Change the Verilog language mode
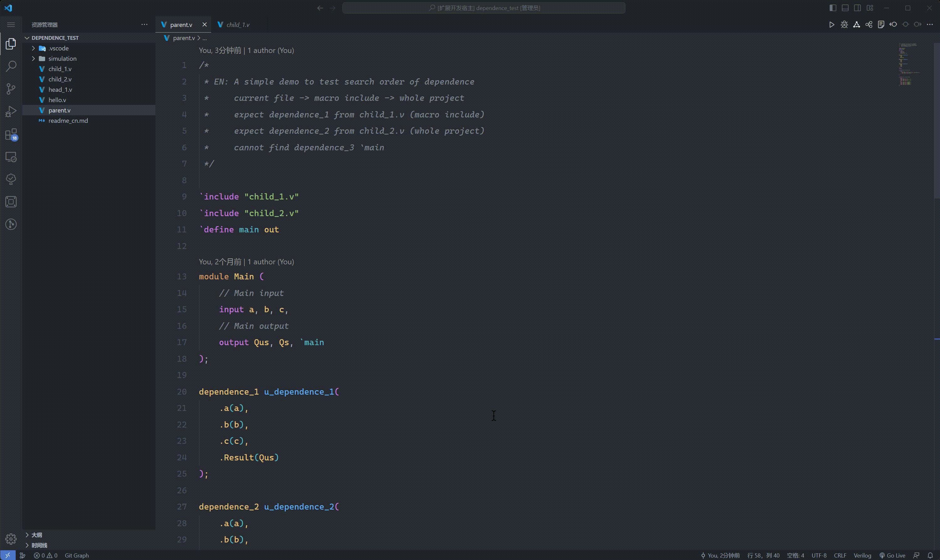The height and width of the screenshot is (560, 940). click(863, 555)
